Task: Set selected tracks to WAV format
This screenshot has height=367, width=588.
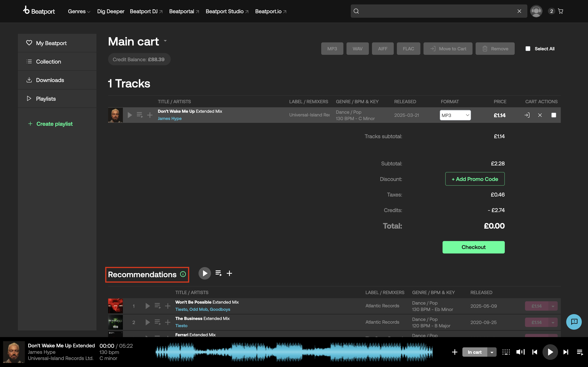Action: point(357,49)
